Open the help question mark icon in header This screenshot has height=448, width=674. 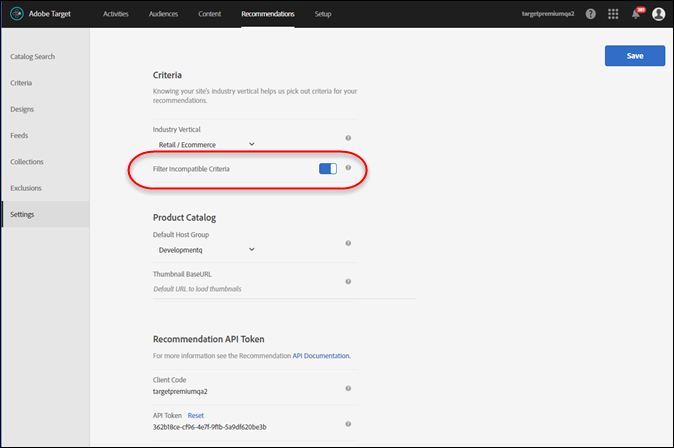[x=591, y=15]
